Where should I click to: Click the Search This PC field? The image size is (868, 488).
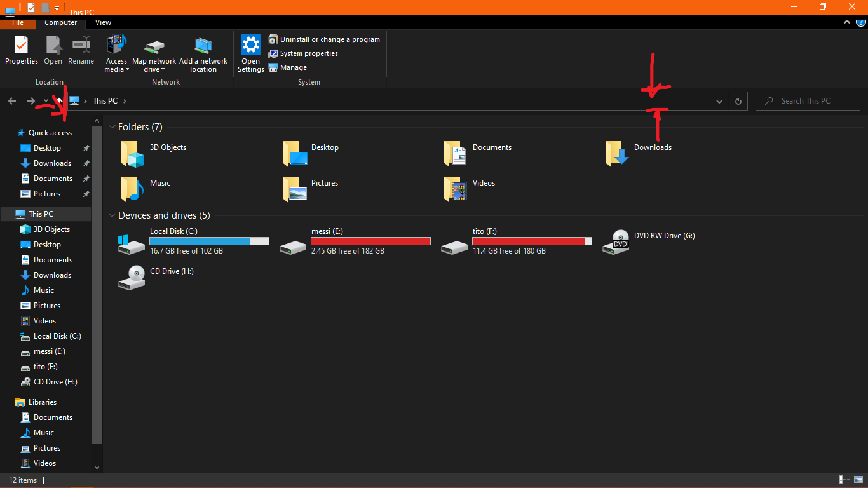pyautogui.click(x=808, y=101)
